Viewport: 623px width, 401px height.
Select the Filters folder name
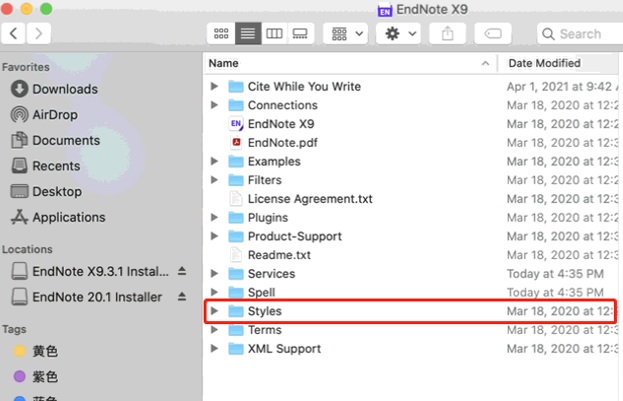click(265, 180)
